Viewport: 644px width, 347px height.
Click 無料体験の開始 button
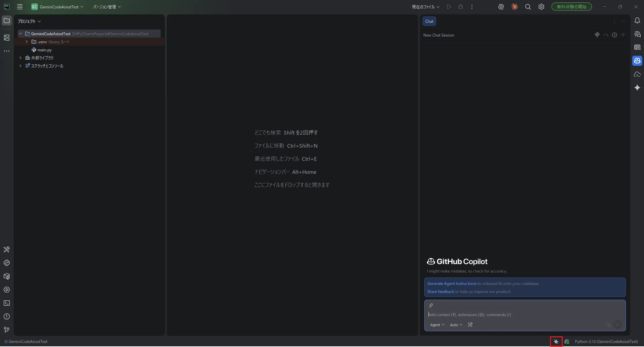tap(572, 7)
